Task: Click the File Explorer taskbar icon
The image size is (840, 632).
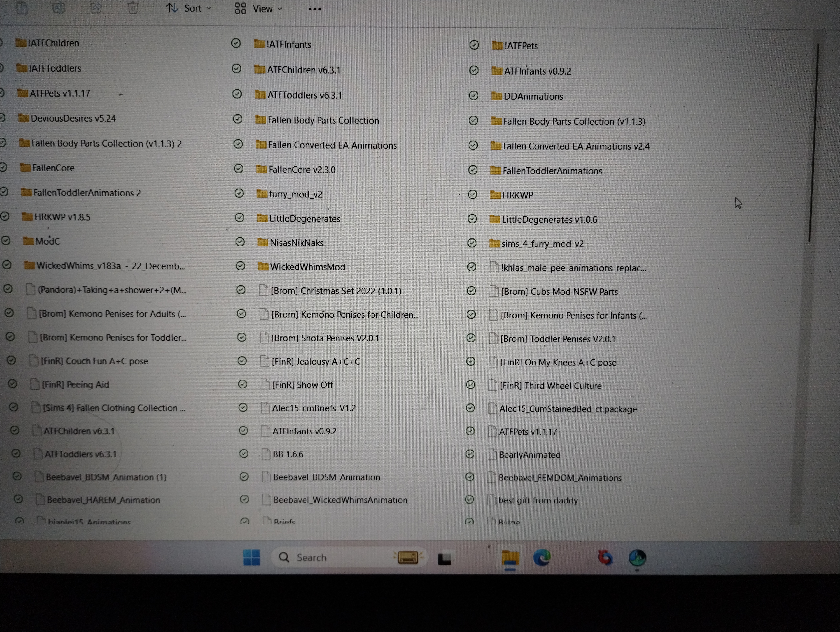Action: [x=510, y=558]
